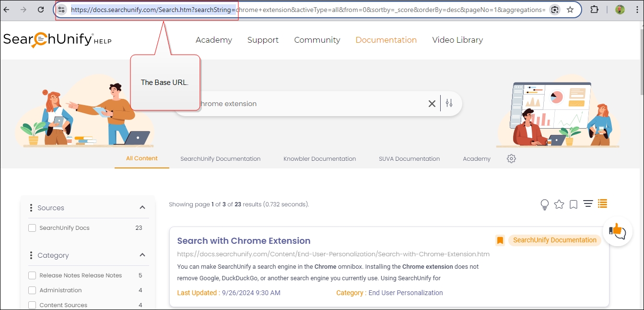
Task: Open the Sources three-dot options menu
Action: (31, 208)
